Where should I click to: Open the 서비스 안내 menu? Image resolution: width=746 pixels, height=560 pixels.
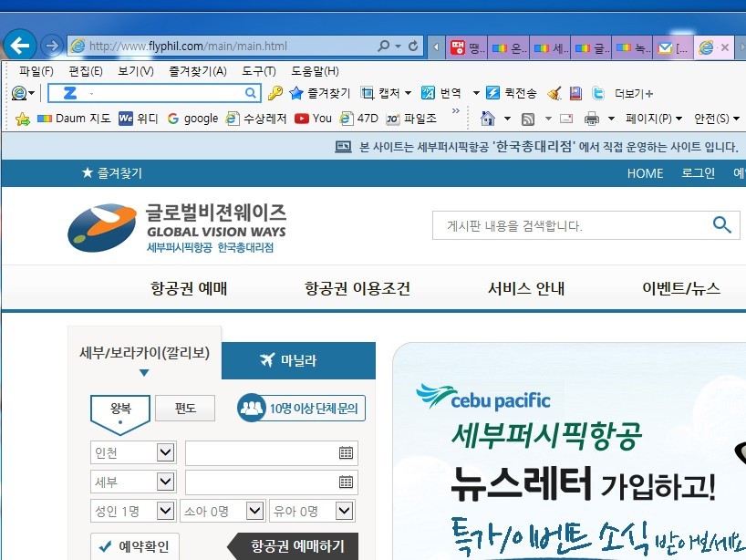(526, 288)
